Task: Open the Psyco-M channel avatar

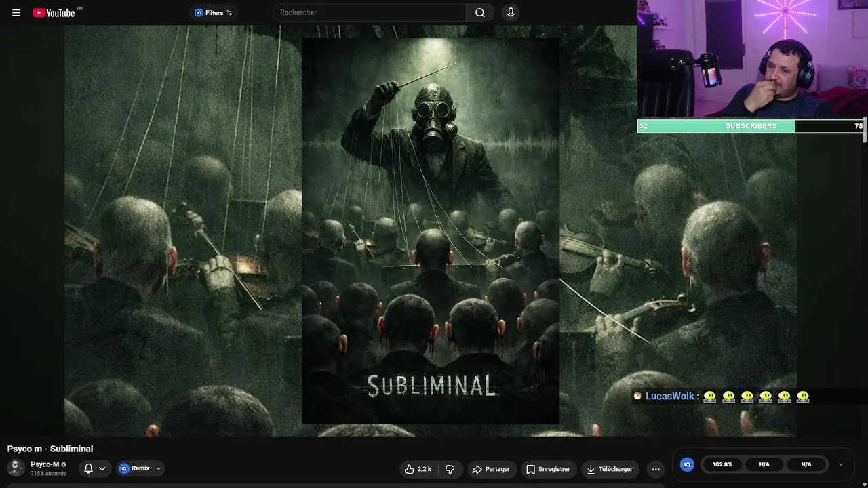Action: point(16,468)
